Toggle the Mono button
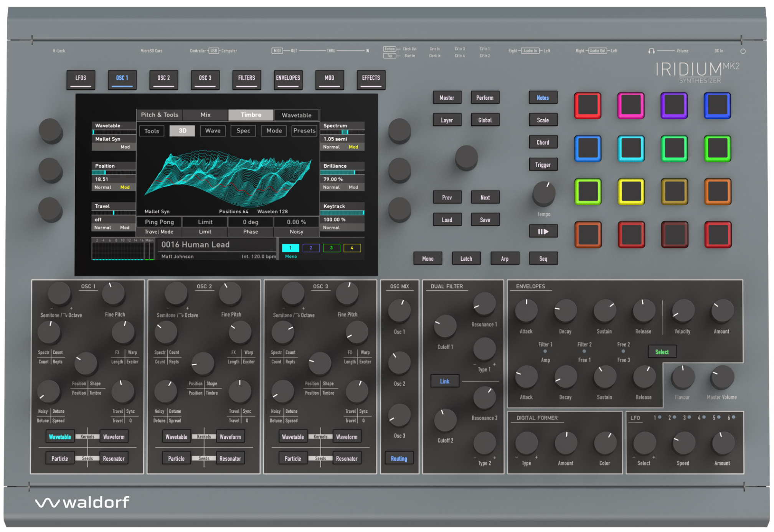This screenshot has width=774, height=532. pyautogui.click(x=427, y=259)
